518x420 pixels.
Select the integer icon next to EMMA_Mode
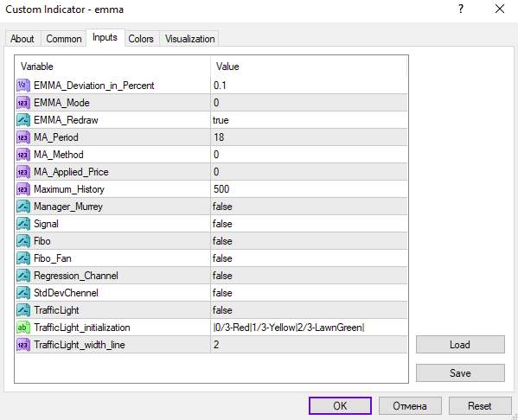pos(23,103)
